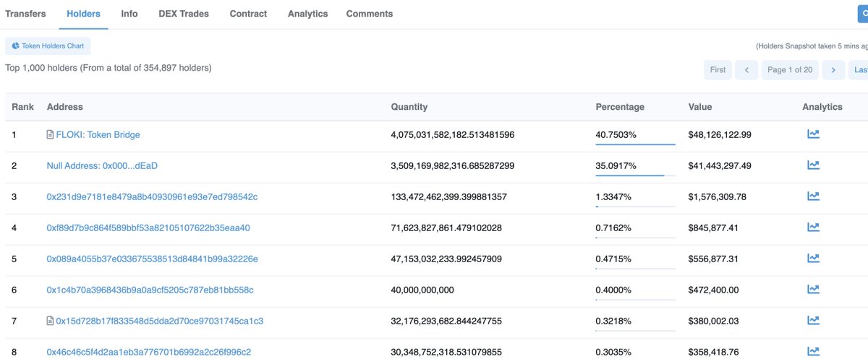Click the 0.4715% percentage value
Image resolution: width=868 pixels, height=359 pixels.
click(613, 259)
